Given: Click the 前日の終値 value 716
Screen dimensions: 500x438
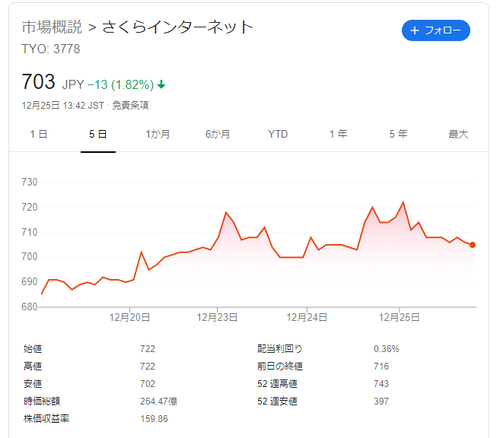Looking at the screenshot, I should (x=381, y=366).
